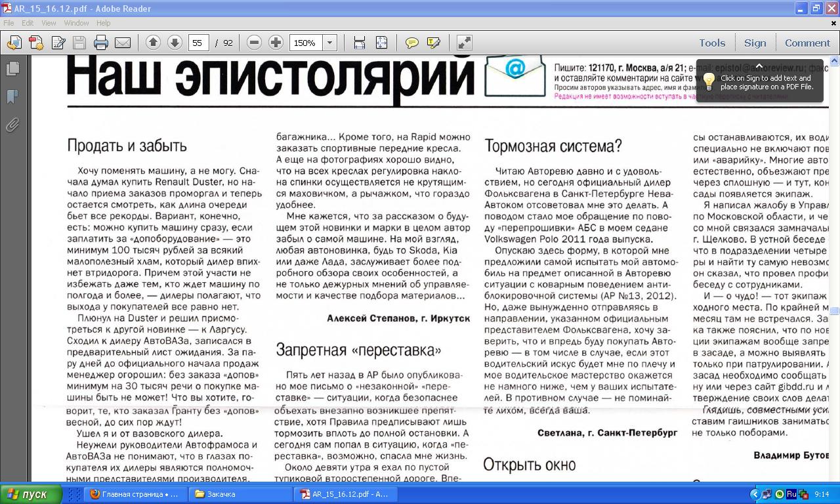Click the Open file toolbar icon
The width and height of the screenshot is (840, 504).
14,43
